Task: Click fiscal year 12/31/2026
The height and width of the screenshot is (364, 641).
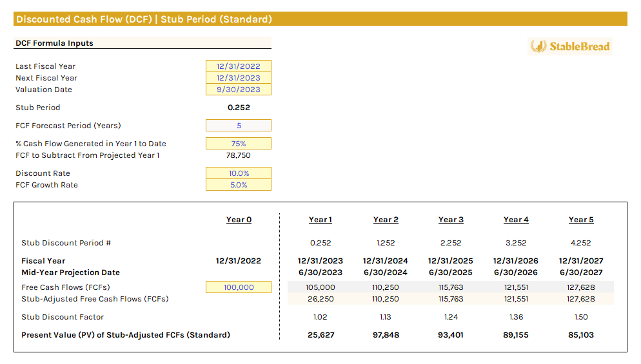Action: (515, 261)
